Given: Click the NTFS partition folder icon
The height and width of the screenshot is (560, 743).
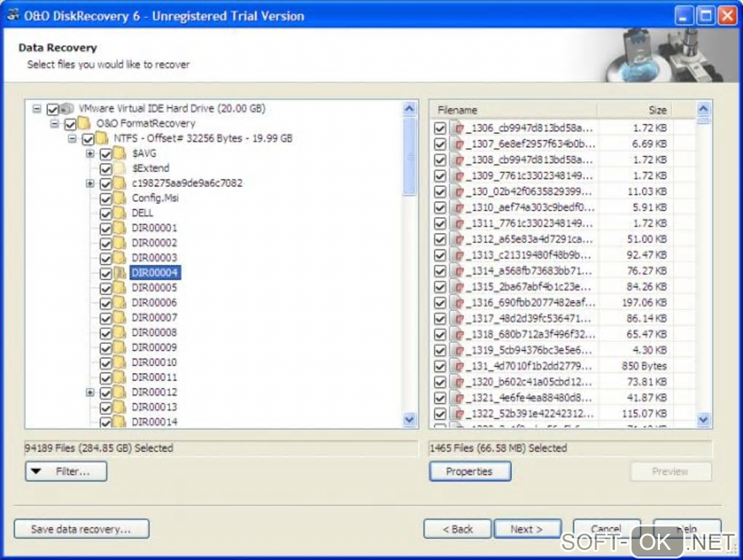Looking at the screenshot, I should point(102,138).
